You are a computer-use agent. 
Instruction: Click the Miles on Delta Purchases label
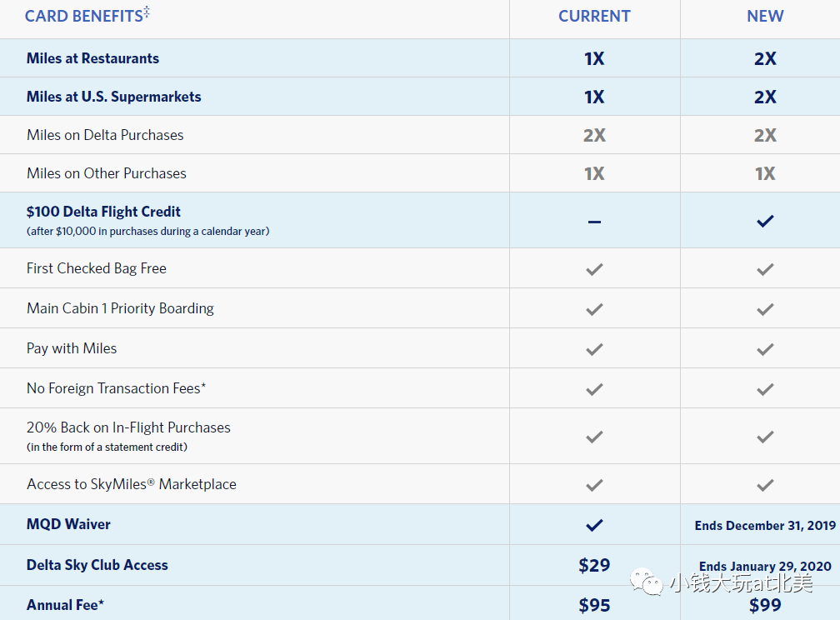pyautogui.click(x=105, y=135)
